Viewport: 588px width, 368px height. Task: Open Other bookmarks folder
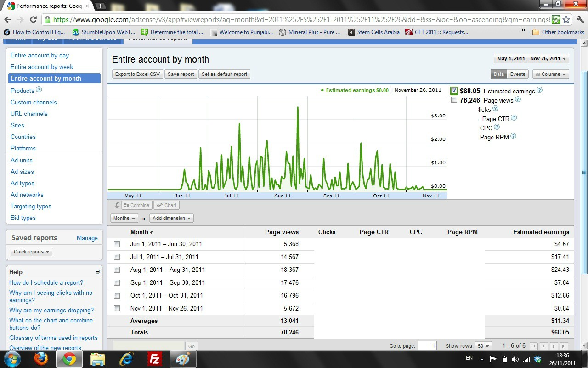pos(558,32)
